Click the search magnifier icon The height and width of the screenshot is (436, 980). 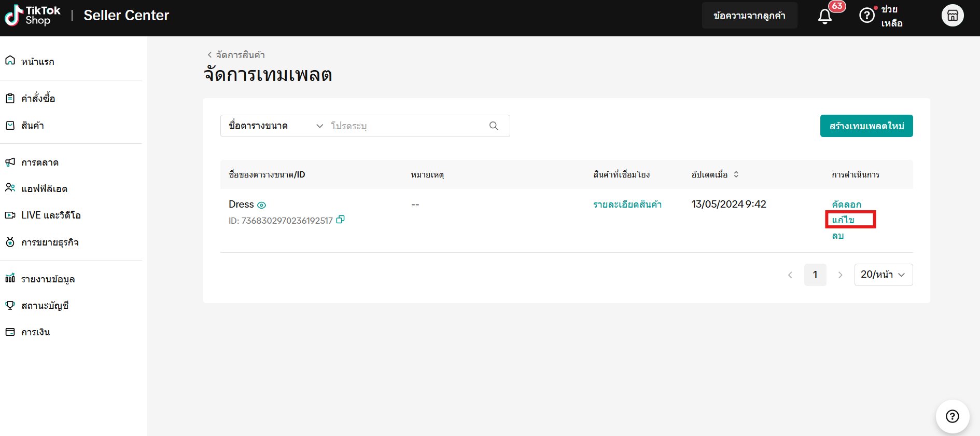point(494,126)
